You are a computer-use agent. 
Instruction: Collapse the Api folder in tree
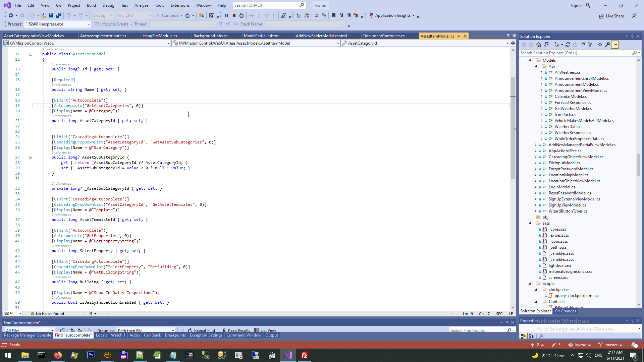click(536, 66)
